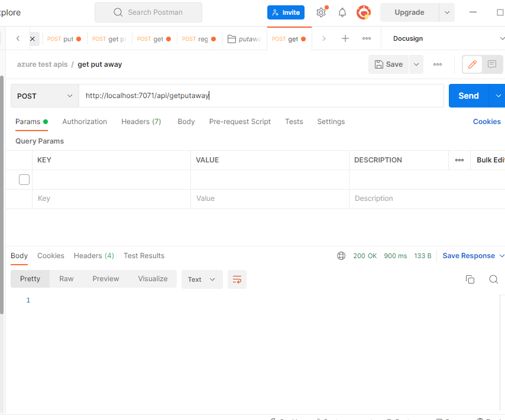Open the comments icon
Viewport: 505px width, 420px height.
pos(492,64)
